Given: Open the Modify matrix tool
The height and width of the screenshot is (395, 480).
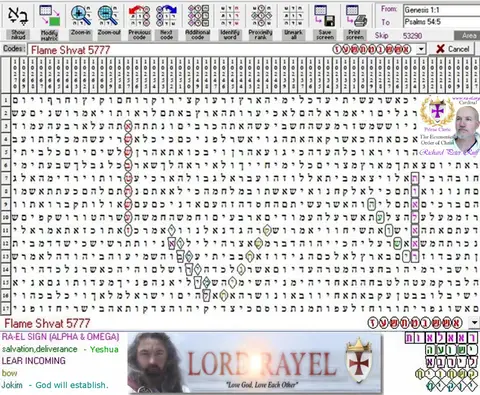Looking at the screenshot, I should pos(49,16).
